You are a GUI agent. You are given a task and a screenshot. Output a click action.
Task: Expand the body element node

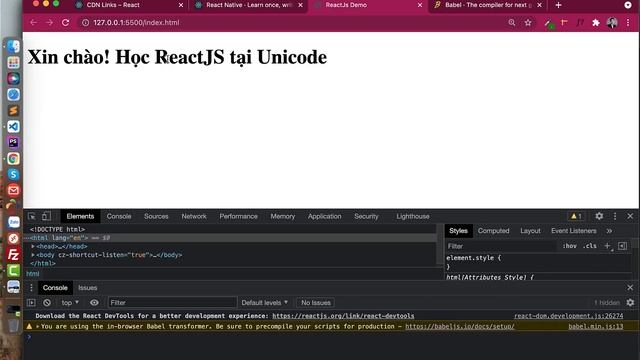[x=33, y=255]
